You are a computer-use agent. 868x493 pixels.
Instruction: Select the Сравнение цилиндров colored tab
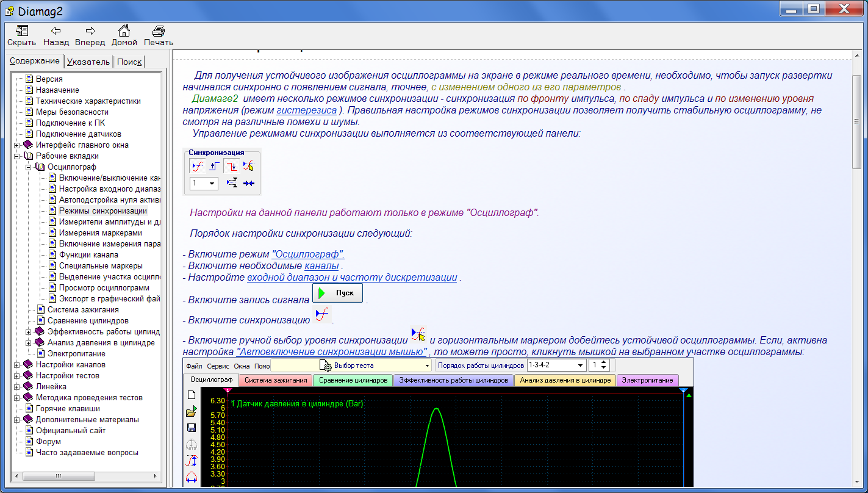353,380
